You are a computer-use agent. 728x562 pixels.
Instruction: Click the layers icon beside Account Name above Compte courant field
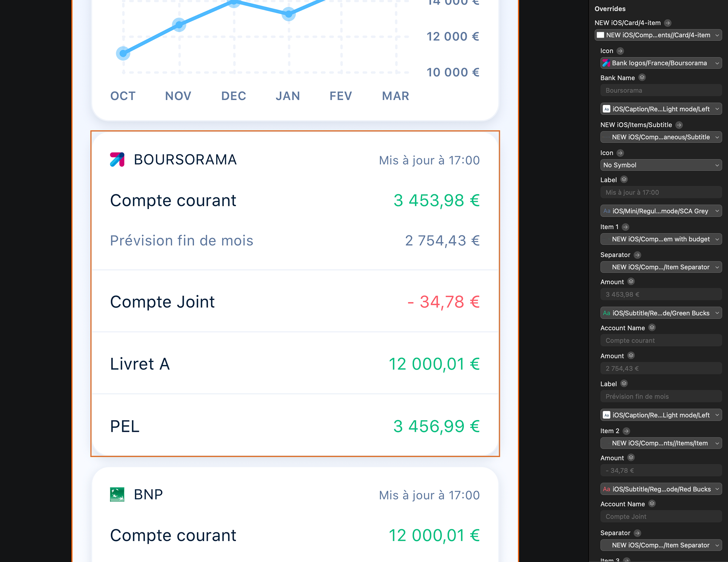pyautogui.click(x=652, y=327)
